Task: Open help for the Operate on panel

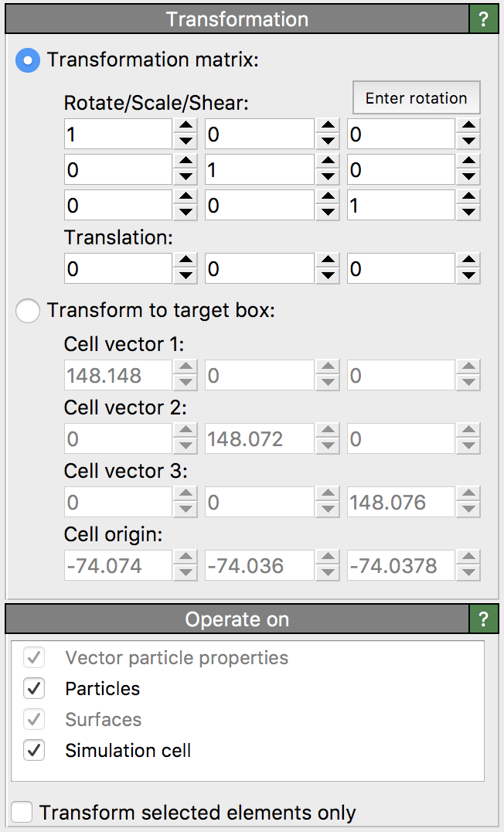Action: pos(484,619)
